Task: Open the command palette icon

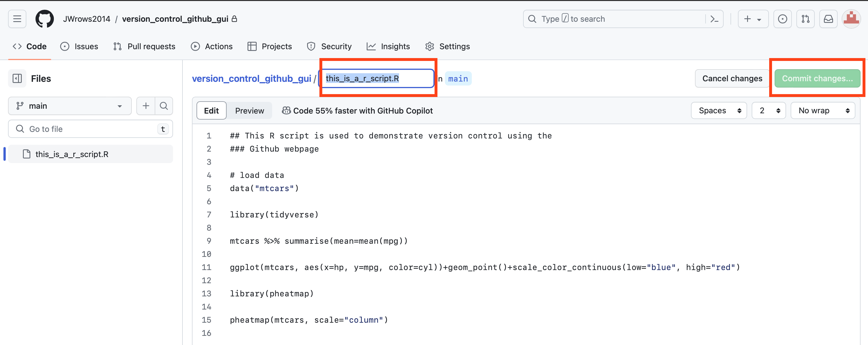Action: pos(714,19)
